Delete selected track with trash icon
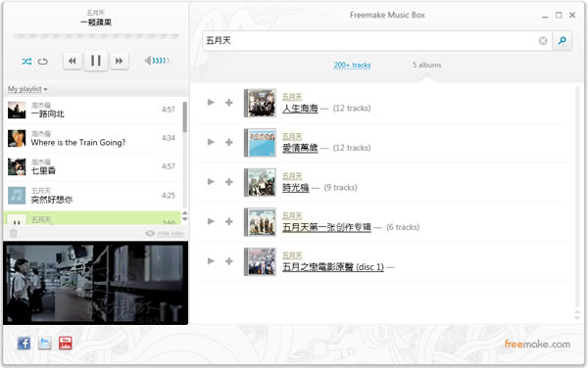The width and height of the screenshot is (588, 368). click(14, 233)
